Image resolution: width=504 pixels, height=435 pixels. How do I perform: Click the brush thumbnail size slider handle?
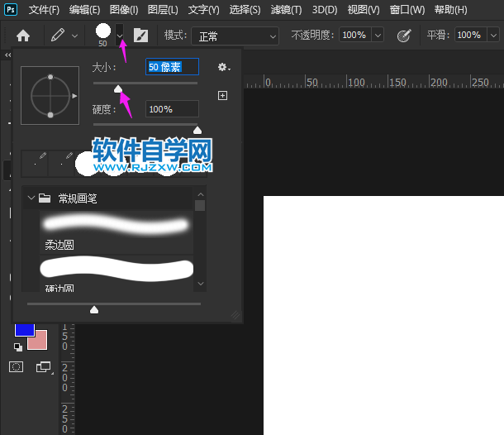[94, 309]
